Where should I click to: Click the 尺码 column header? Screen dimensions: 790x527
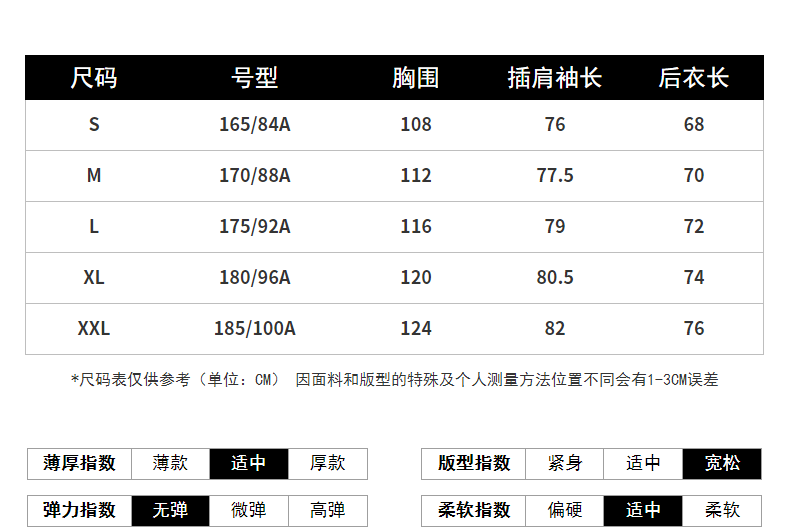coord(94,78)
